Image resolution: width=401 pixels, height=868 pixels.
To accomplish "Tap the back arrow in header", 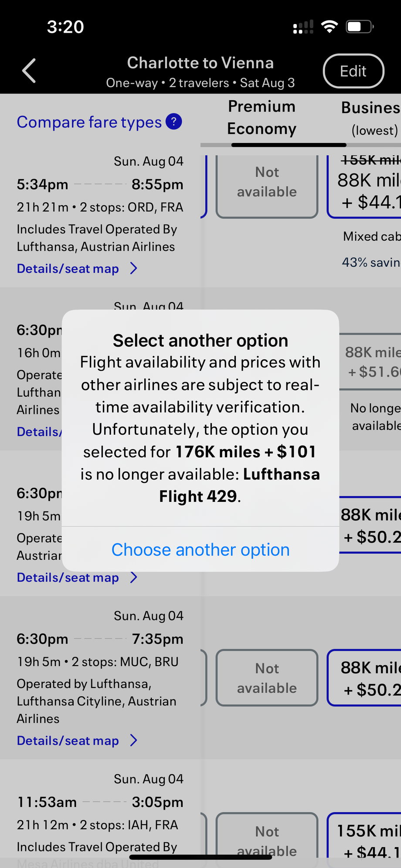I will tap(29, 71).
